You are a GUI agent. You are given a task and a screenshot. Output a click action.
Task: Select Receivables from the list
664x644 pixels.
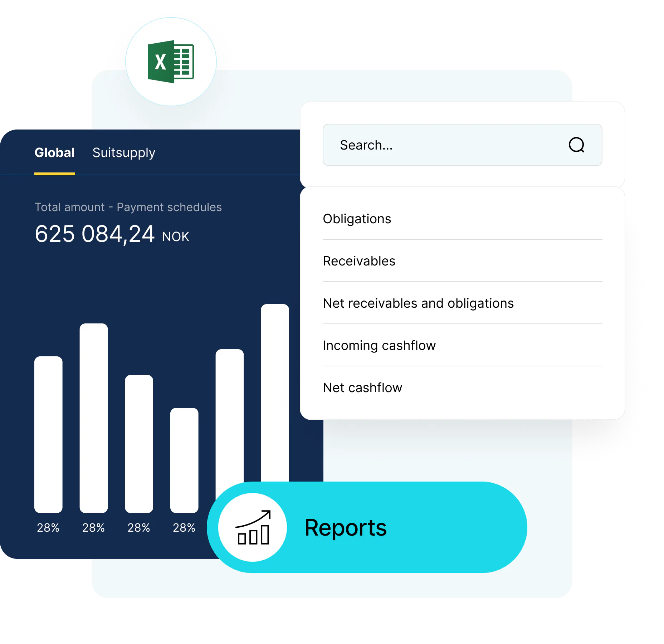pos(463,261)
